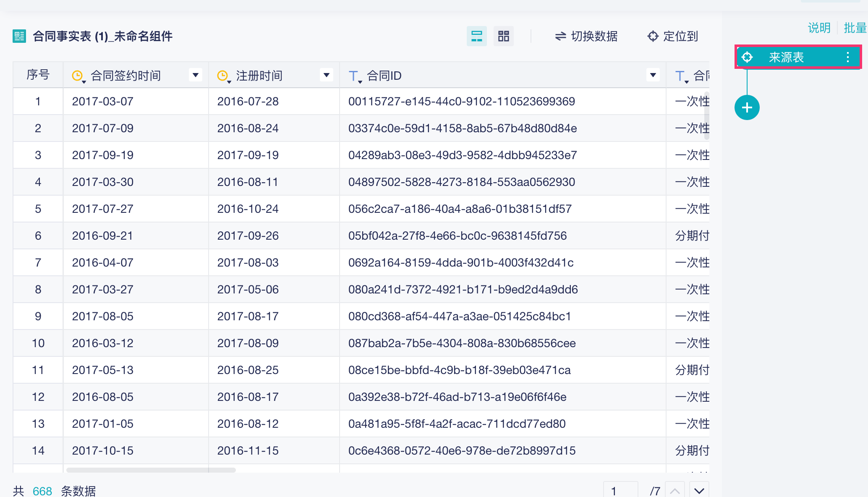
Task: Click the table component icon beside the title
Action: click(x=19, y=36)
